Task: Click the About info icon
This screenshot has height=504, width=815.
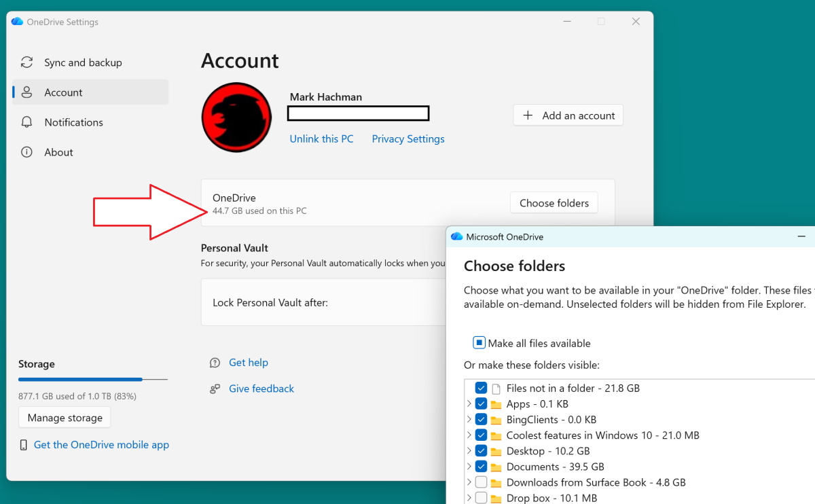Action: pyautogui.click(x=27, y=152)
